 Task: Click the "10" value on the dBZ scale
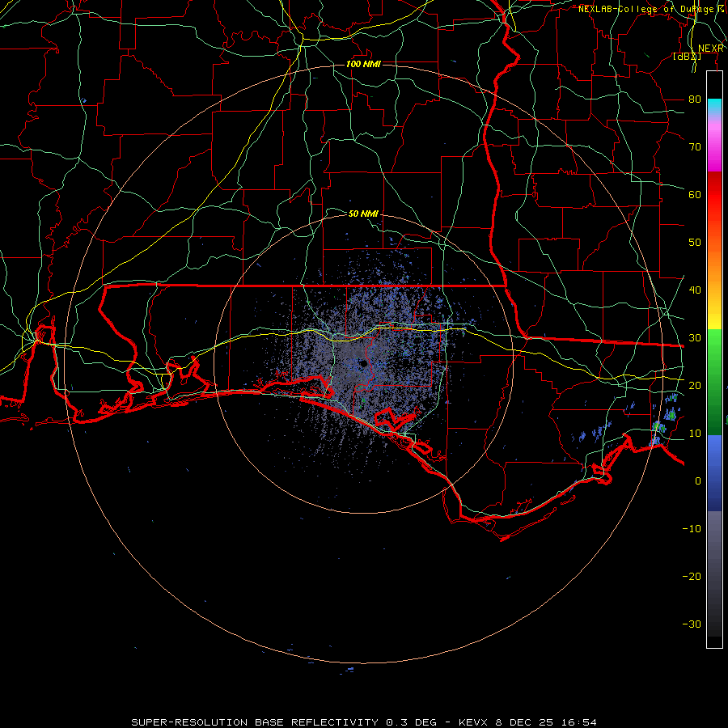[695, 434]
